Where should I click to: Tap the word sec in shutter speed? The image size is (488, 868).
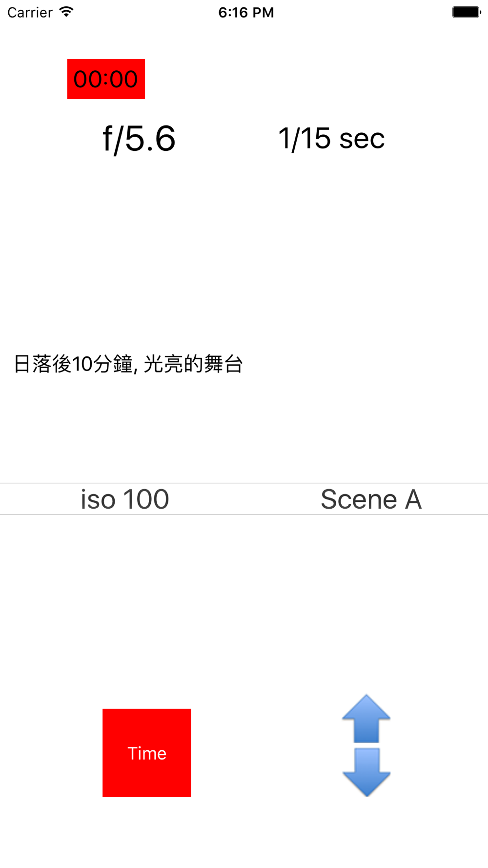[x=362, y=139]
